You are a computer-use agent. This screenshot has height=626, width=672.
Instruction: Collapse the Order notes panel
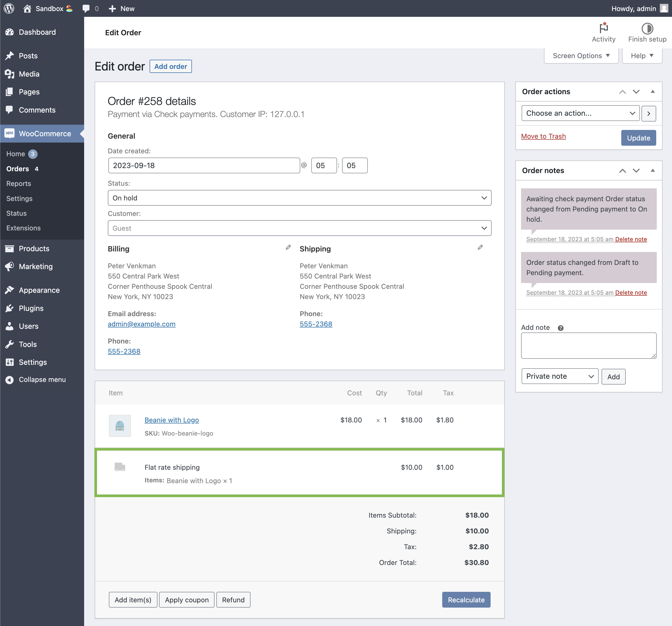tap(652, 170)
